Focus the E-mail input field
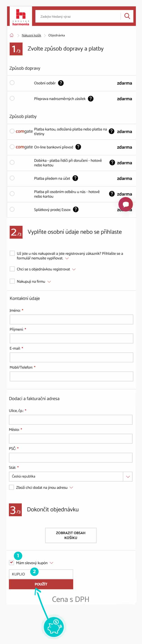Image resolution: width=142 pixels, height=644 pixels. (x=71, y=357)
